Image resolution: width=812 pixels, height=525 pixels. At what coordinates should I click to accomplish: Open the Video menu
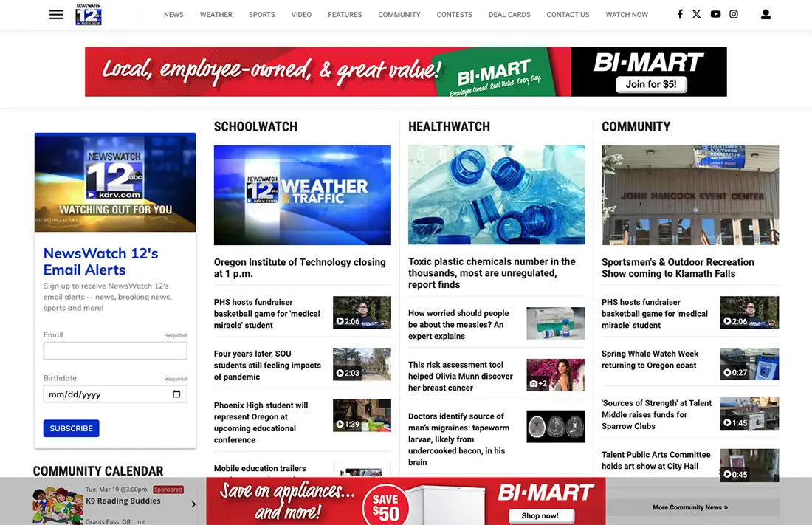301,15
